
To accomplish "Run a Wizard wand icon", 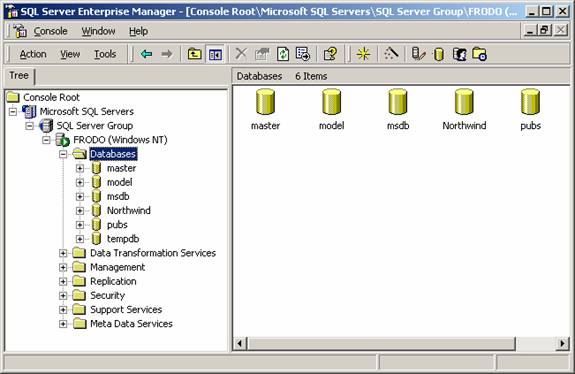I will (x=391, y=54).
